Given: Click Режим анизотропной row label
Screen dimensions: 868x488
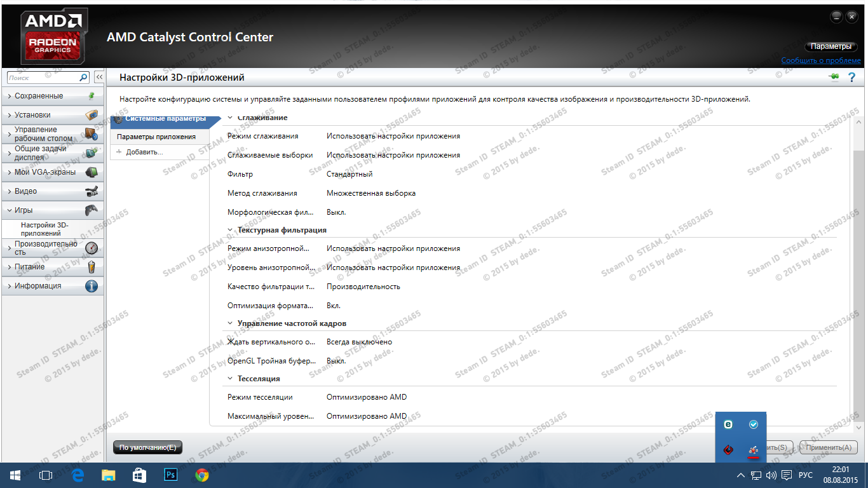Looking at the screenshot, I should 268,248.
